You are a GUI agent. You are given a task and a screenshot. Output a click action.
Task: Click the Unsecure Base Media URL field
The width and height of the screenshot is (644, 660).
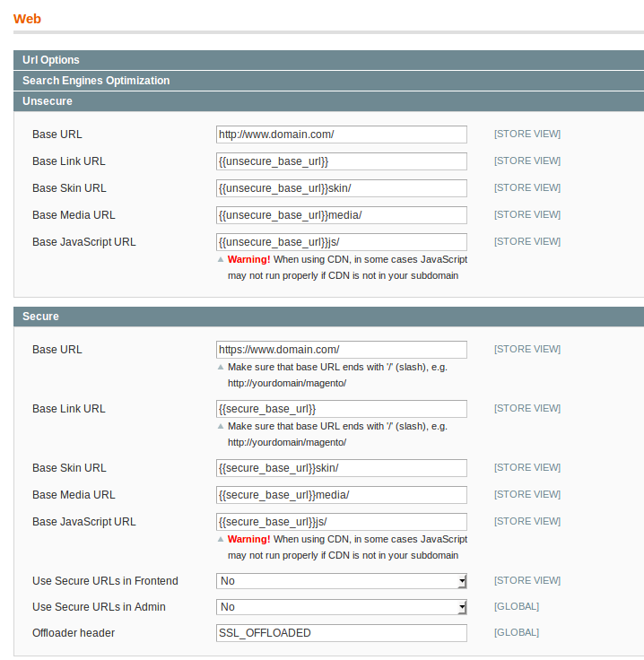(341, 215)
